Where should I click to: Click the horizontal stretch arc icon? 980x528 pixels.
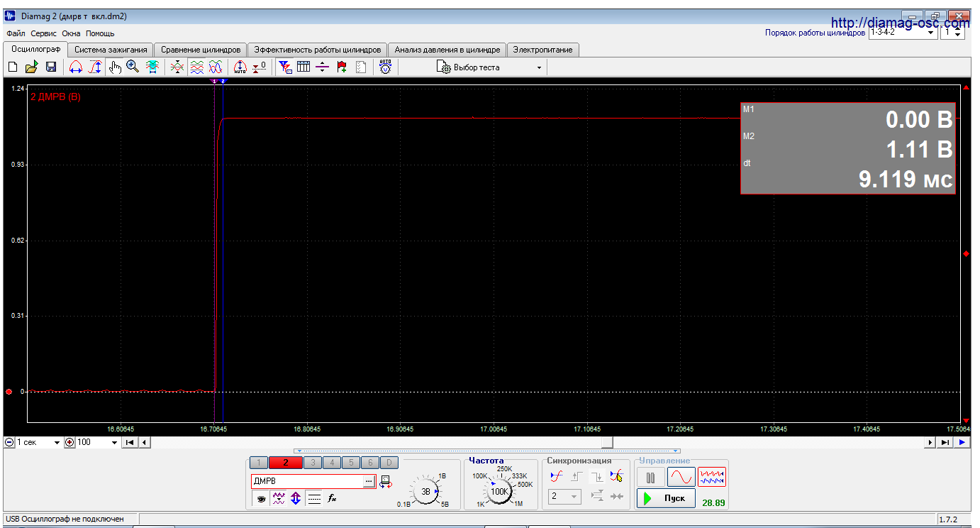(x=75, y=67)
